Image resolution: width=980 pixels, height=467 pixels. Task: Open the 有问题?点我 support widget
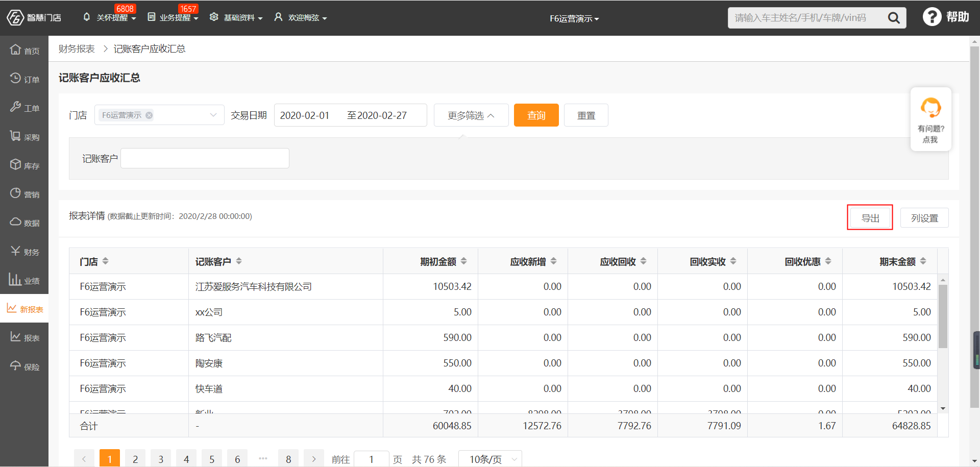(930, 119)
